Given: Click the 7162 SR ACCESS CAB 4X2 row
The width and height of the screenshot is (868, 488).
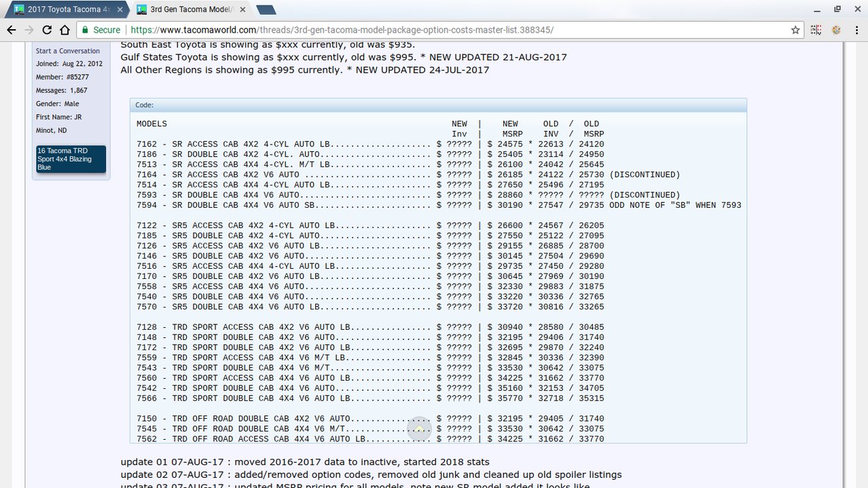Looking at the screenshot, I should (x=370, y=144).
